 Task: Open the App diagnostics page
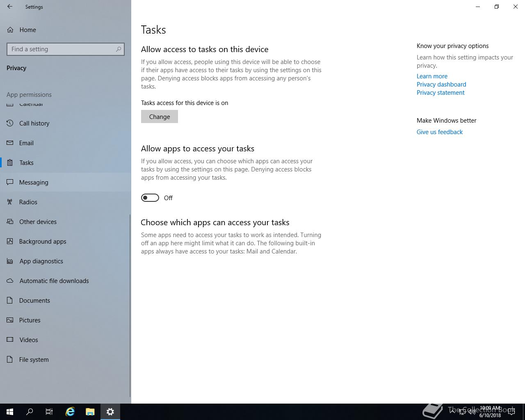(66, 261)
